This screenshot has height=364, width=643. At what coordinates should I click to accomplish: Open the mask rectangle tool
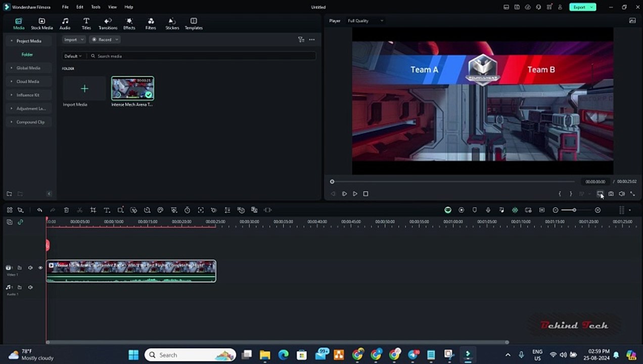(120, 210)
